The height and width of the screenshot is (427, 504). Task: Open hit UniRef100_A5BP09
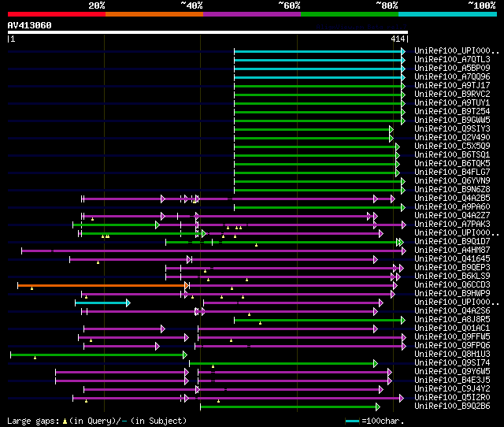tap(452, 69)
